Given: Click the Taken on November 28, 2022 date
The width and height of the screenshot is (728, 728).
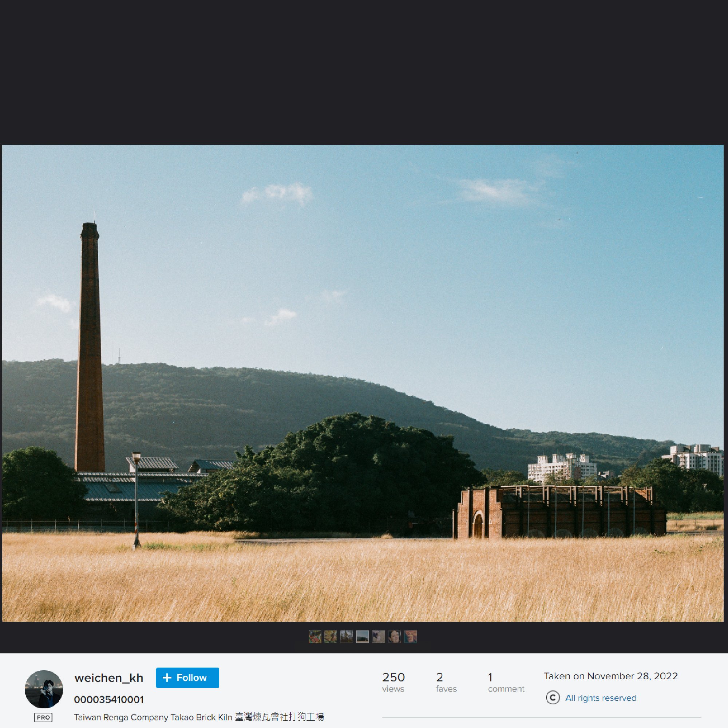Looking at the screenshot, I should (x=610, y=676).
